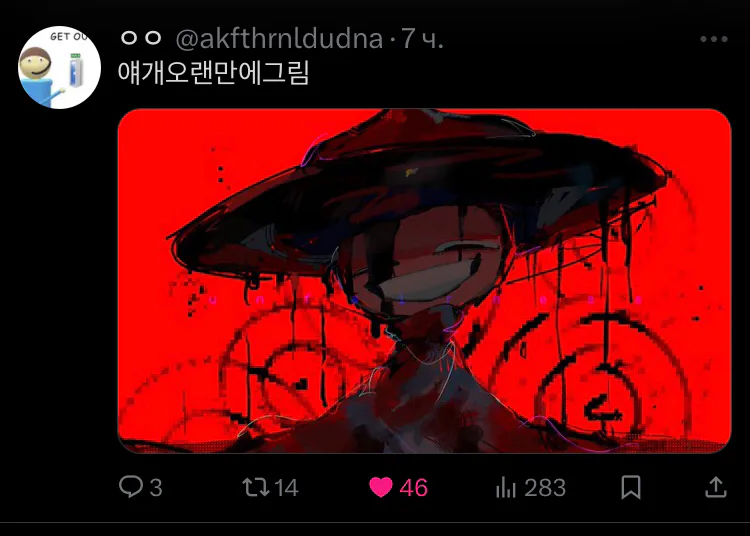Repost using the retweet arrows icon

[256, 487]
